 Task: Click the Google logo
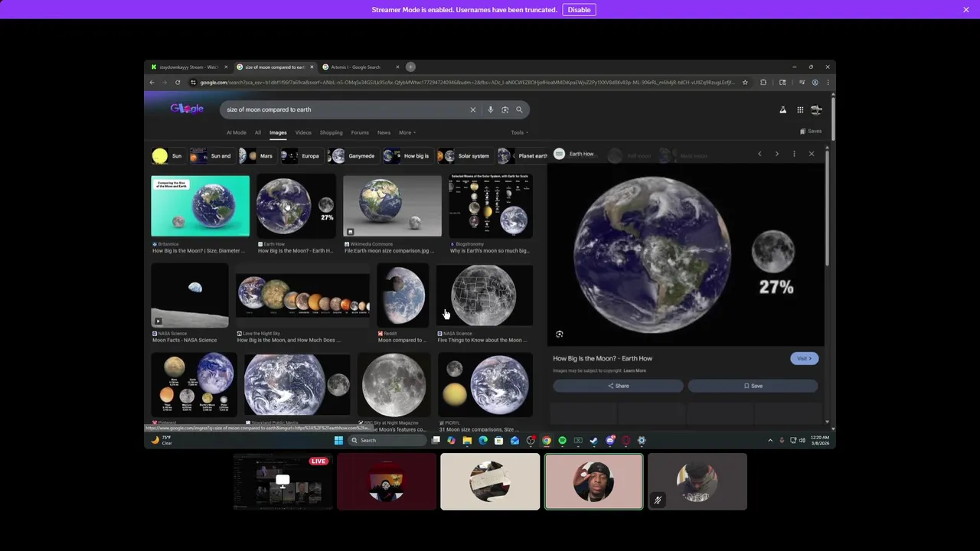click(x=187, y=109)
